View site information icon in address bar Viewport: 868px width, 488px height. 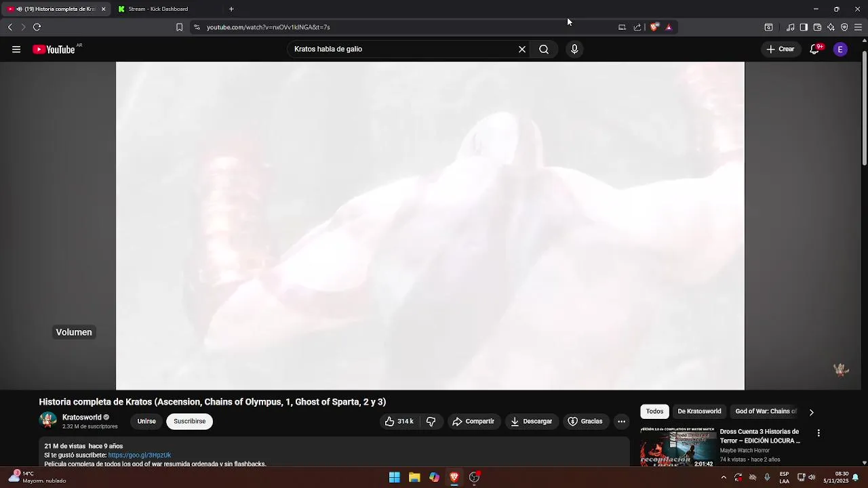coord(197,27)
